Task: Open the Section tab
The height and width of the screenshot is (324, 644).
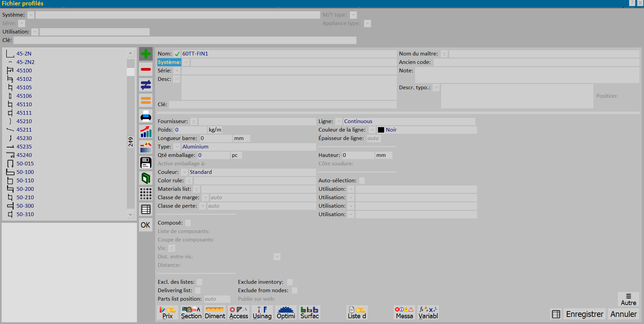Action: tap(191, 313)
